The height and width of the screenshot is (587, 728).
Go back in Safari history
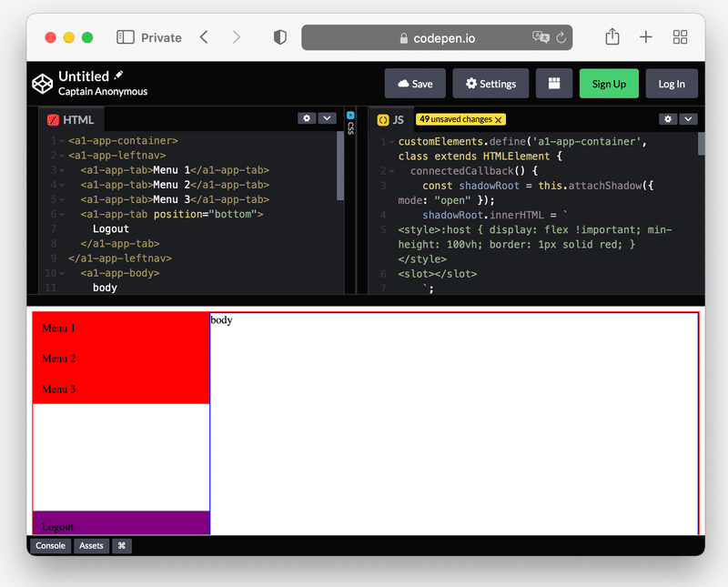[204, 37]
